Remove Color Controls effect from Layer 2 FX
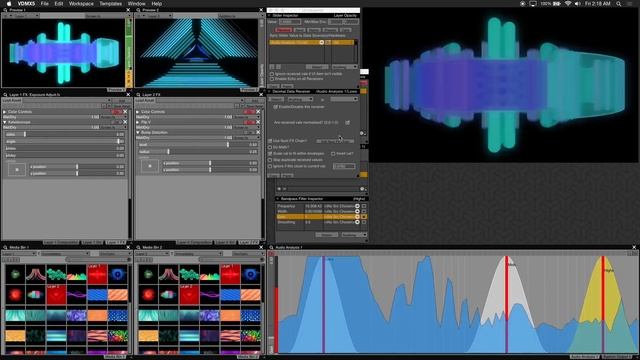This screenshot has width=640, height=360. coord(258,111)
